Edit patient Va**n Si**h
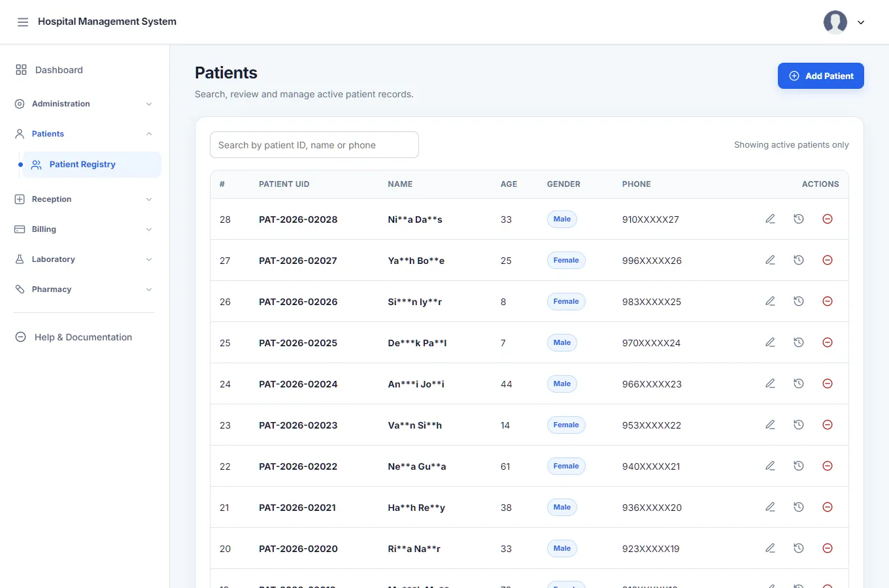 [x=770, y=425]
